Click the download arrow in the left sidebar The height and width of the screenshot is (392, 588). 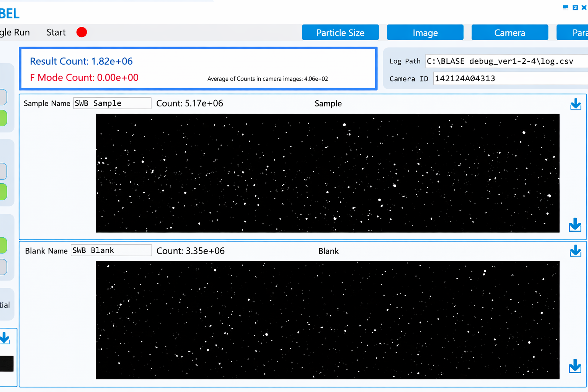point(5,338)
